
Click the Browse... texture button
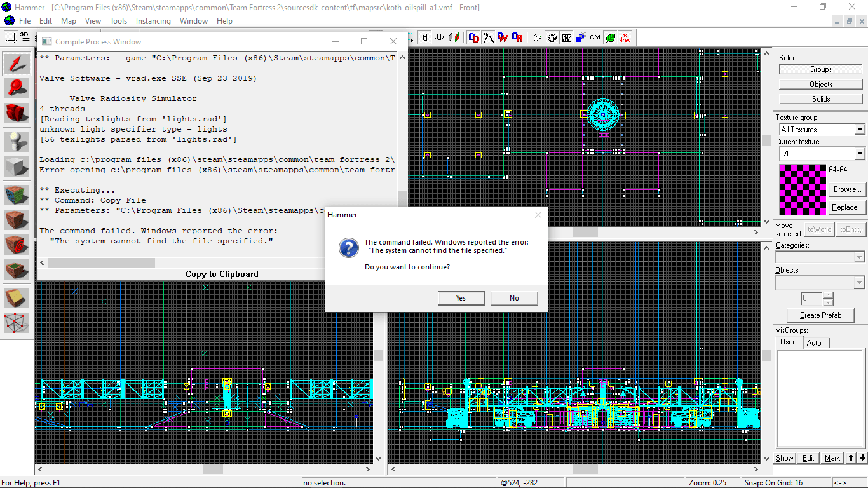[847, 189]
